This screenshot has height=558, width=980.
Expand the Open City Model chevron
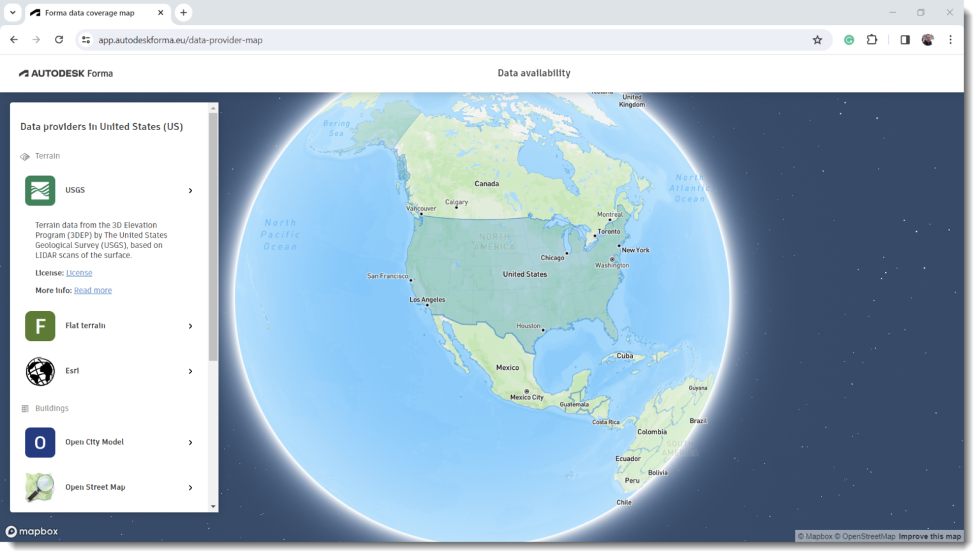coord(189,442)
